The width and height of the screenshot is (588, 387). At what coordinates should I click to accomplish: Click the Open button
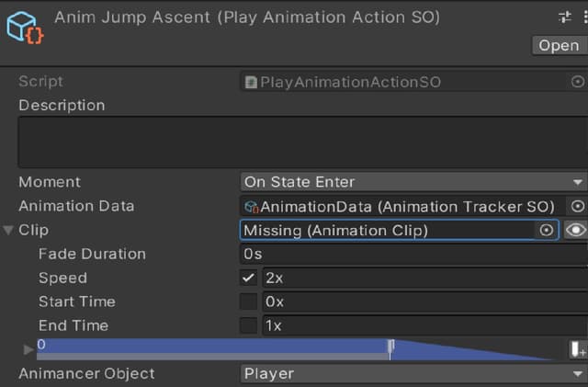559,45
